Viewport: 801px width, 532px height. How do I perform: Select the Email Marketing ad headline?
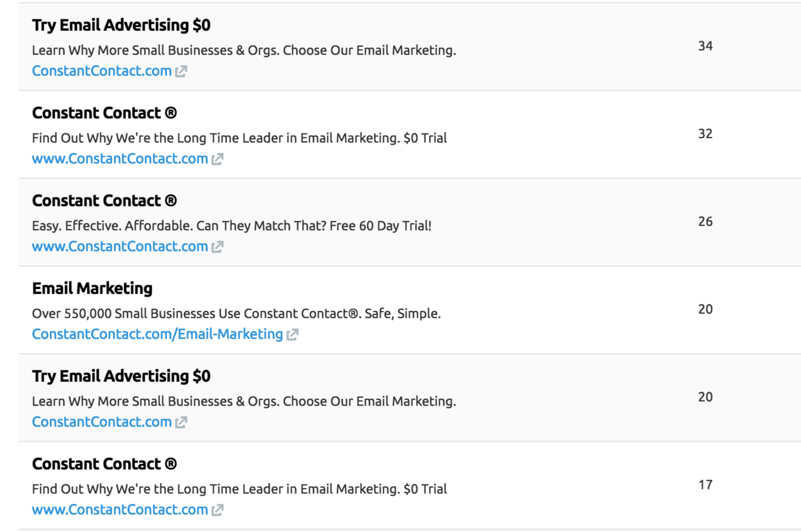pos(92,289)
